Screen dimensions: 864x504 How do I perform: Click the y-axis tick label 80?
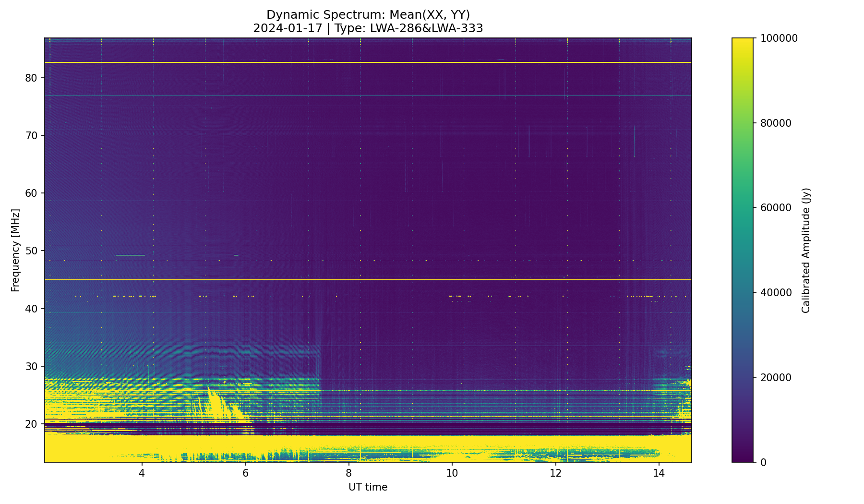(31, 78)
